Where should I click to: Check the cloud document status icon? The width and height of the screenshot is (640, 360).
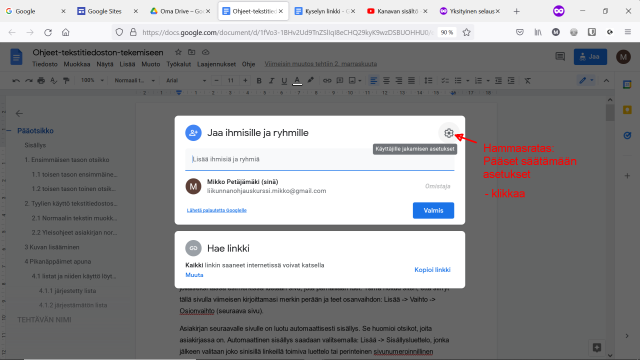click(205, 52)
